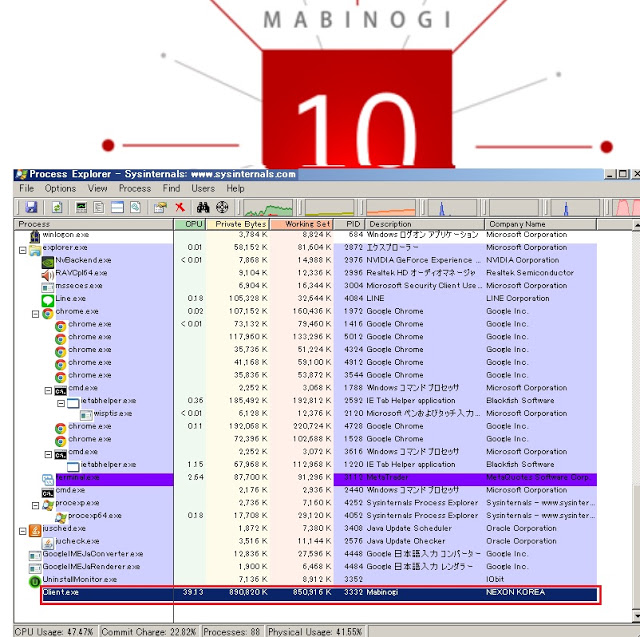640x637 pixels.
Task: Click the wisptis.exe process icon
Action: click(86, 415)
